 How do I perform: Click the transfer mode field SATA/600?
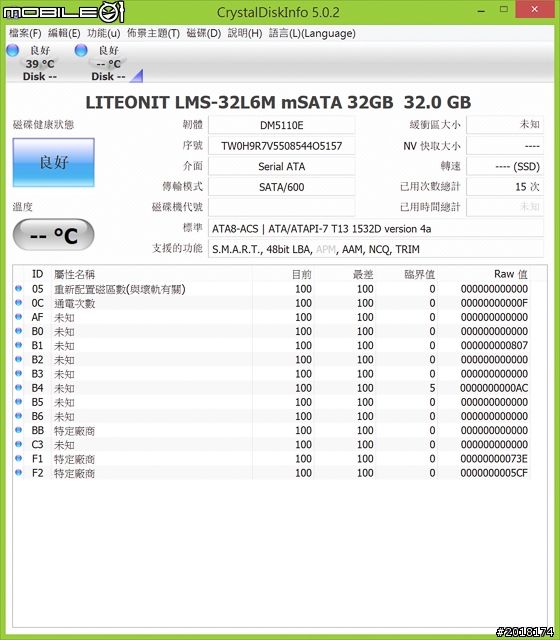pyautogui.click(x=282, y=187)
